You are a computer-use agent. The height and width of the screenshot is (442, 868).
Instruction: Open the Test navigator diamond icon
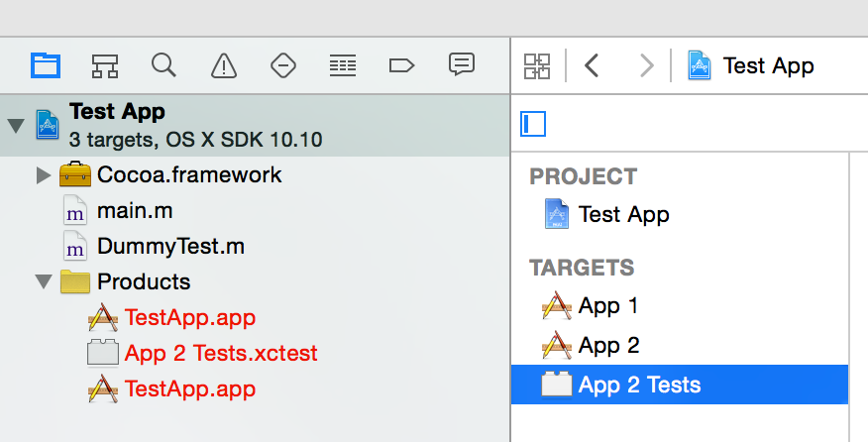[x=282, y=66]
